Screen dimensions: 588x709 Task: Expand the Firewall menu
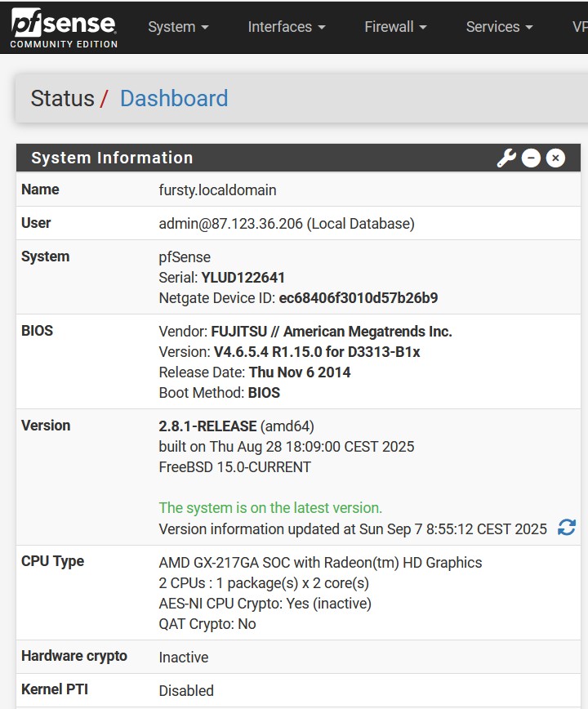click(395, 27)
